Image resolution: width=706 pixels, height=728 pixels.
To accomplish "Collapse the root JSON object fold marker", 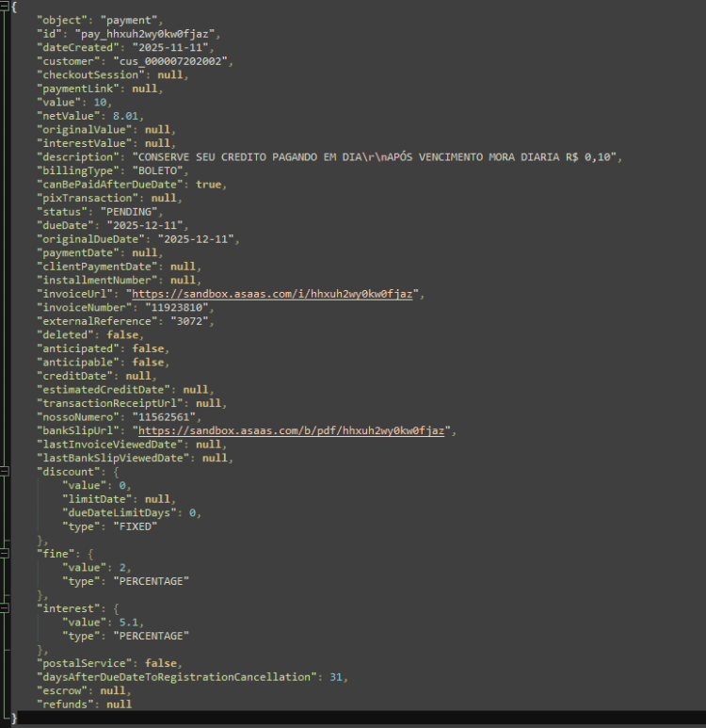I will 4,7.
